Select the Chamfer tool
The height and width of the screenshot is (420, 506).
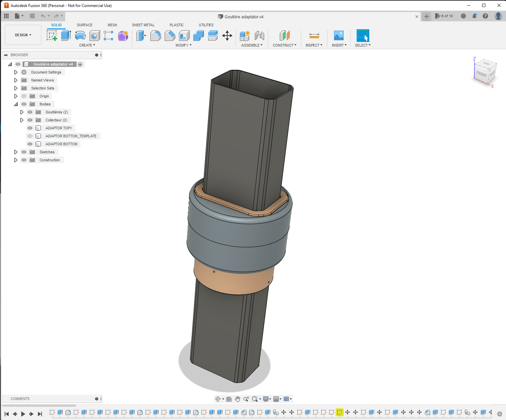[170, 35]
